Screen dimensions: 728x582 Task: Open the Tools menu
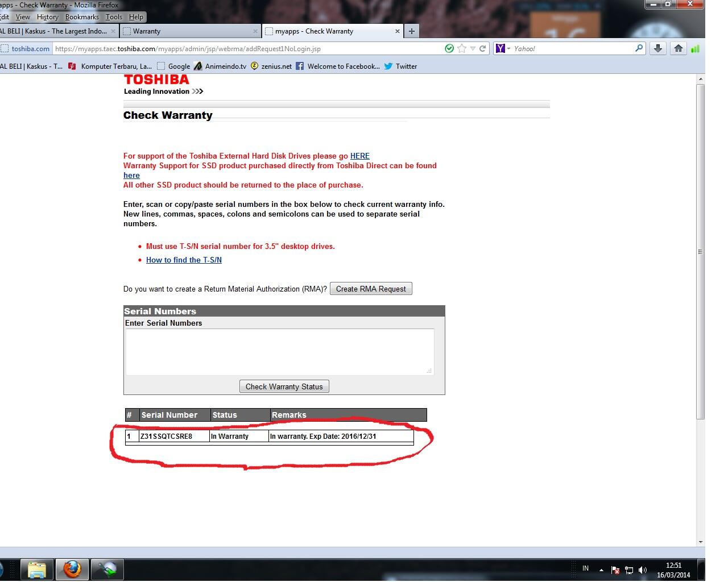[114, 17]
